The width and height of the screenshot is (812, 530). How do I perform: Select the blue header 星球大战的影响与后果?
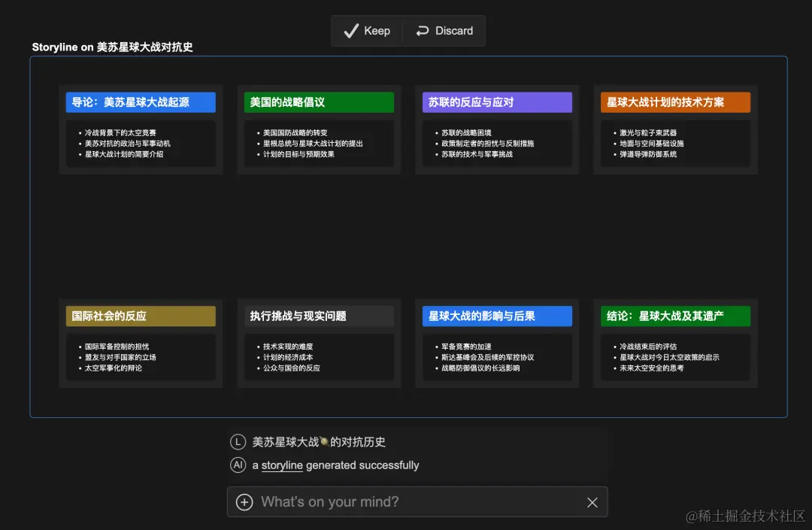pos(497,316)
